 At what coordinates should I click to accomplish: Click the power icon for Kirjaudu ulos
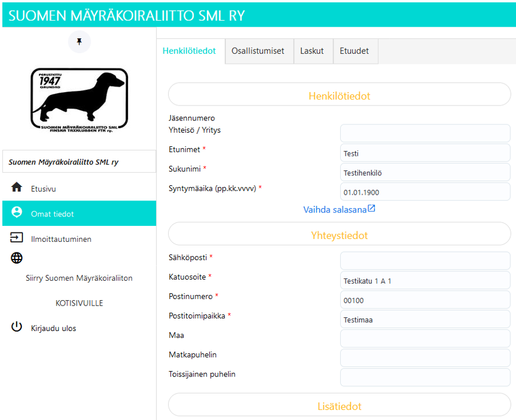(x=17, y=327)
